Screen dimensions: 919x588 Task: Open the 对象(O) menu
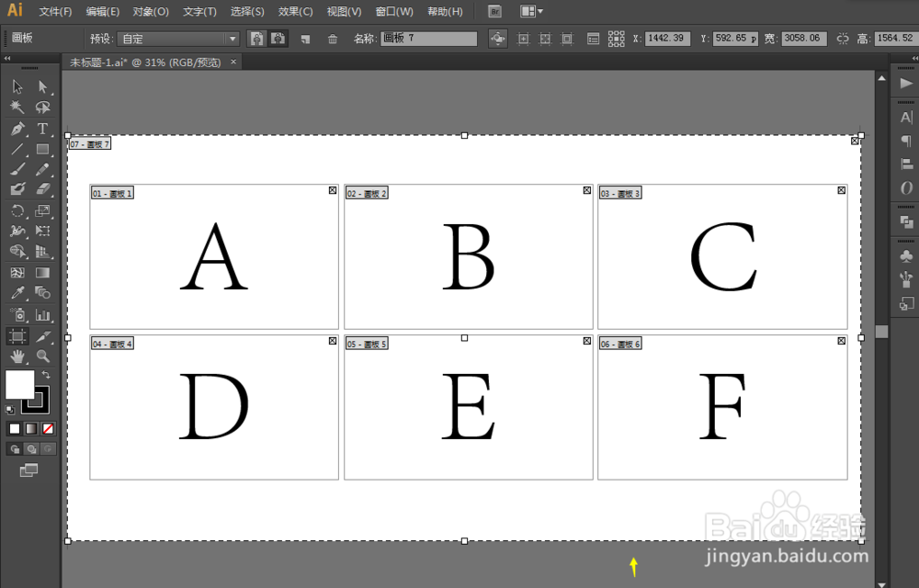151,12
